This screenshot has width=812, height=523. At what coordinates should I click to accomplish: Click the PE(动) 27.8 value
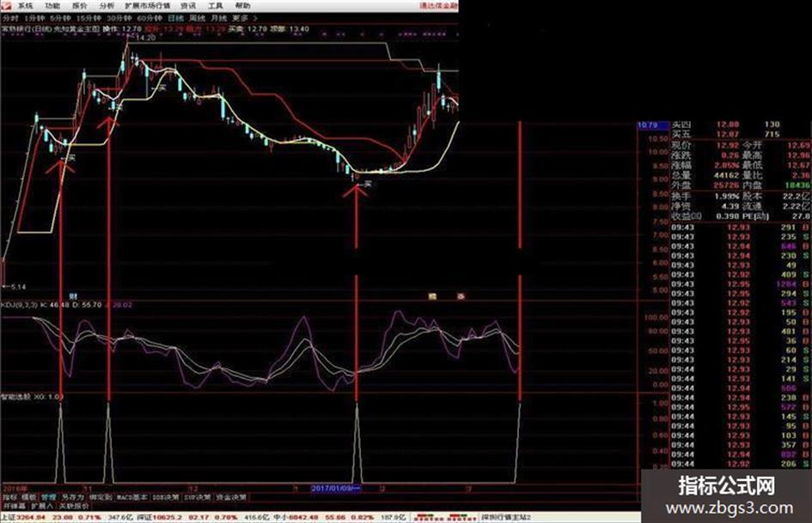pyautogui.click(x=800, y=216)
